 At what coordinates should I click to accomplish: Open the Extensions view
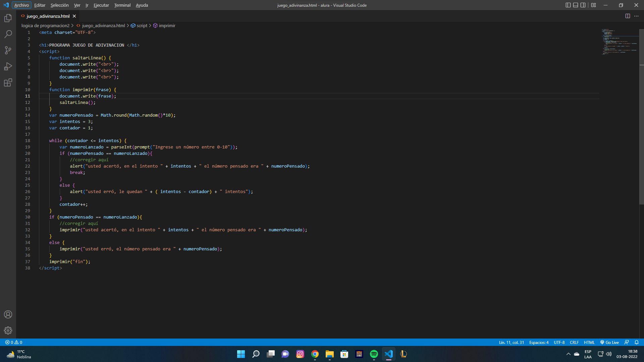coord(8,82)
